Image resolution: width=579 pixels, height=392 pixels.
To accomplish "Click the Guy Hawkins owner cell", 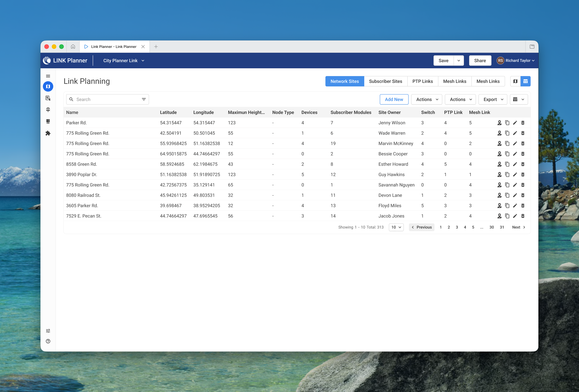I will 391,174.
